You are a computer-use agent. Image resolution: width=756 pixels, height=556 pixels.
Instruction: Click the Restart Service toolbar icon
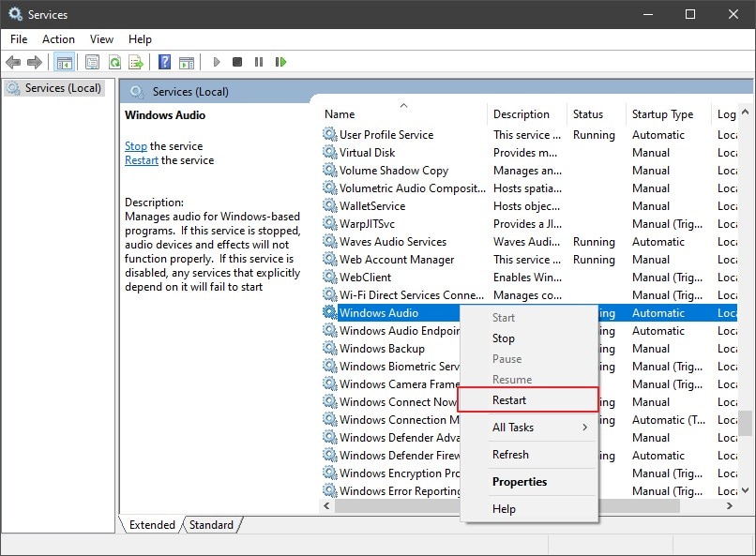coord(280,62)
